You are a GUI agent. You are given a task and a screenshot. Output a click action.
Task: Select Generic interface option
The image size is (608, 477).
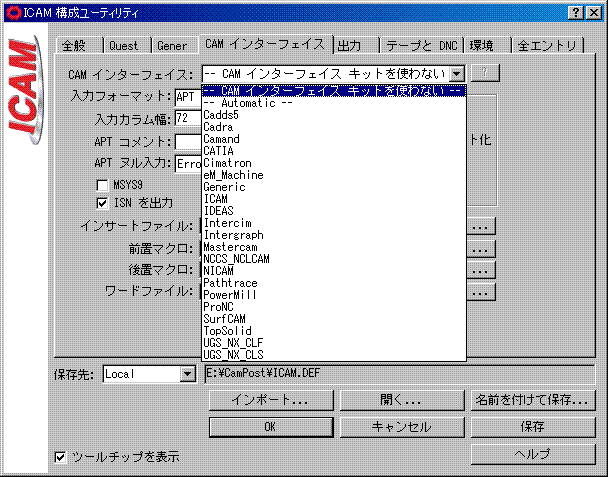[x=334, y=187]
